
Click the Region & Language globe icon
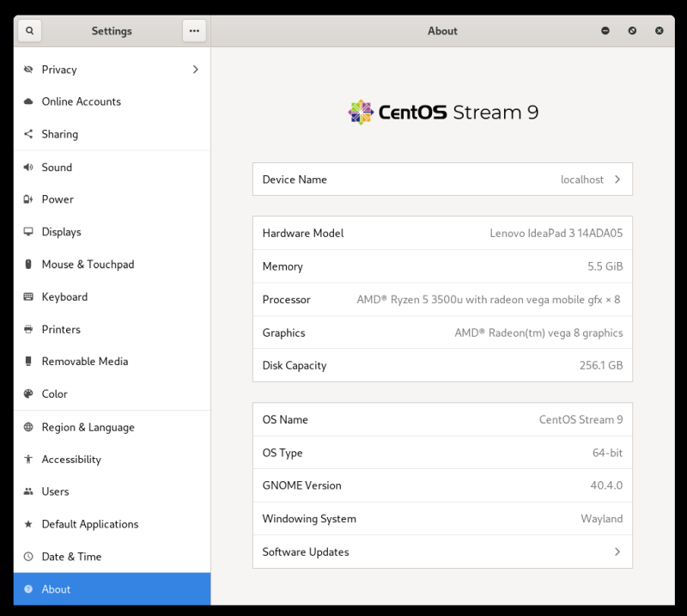click(28, 427)
